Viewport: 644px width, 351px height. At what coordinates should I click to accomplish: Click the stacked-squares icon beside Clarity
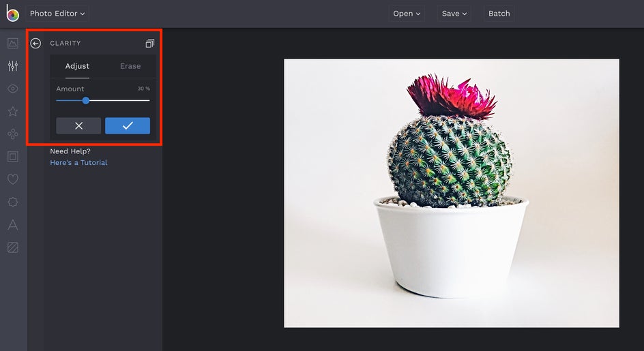point(150,43)
